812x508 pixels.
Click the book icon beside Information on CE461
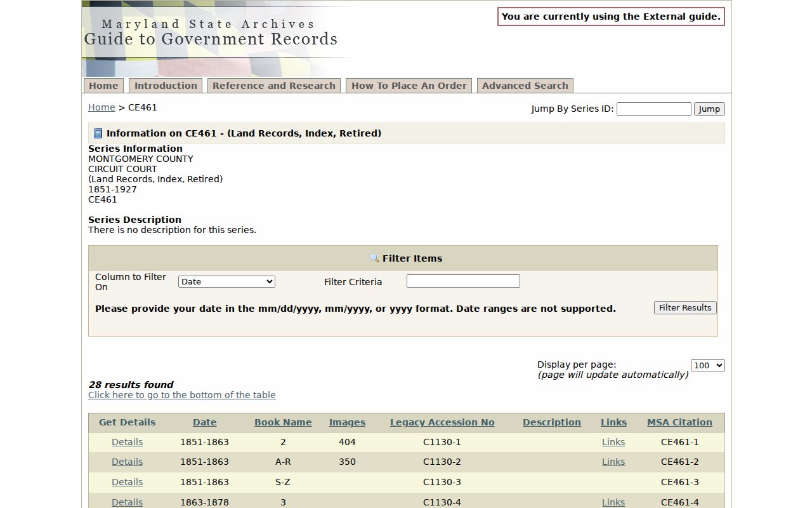pos(98,133)
